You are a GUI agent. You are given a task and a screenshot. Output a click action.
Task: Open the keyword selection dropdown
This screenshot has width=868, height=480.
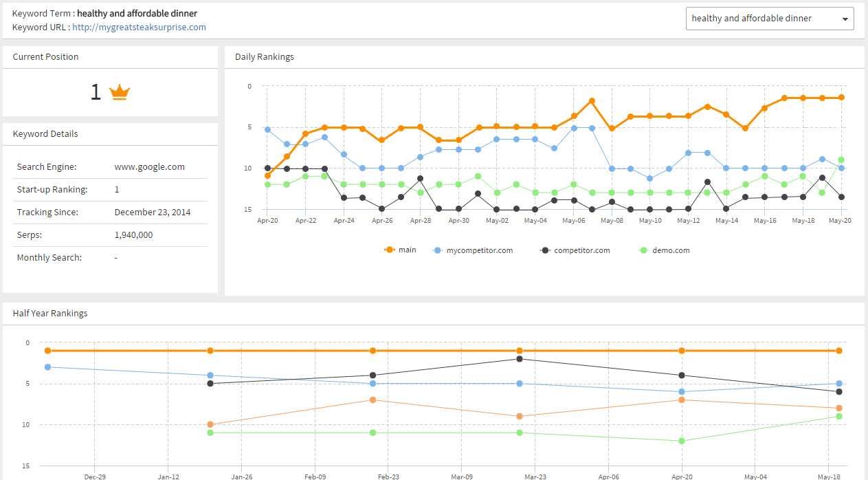pyautogui.click(x=769, y=19)
